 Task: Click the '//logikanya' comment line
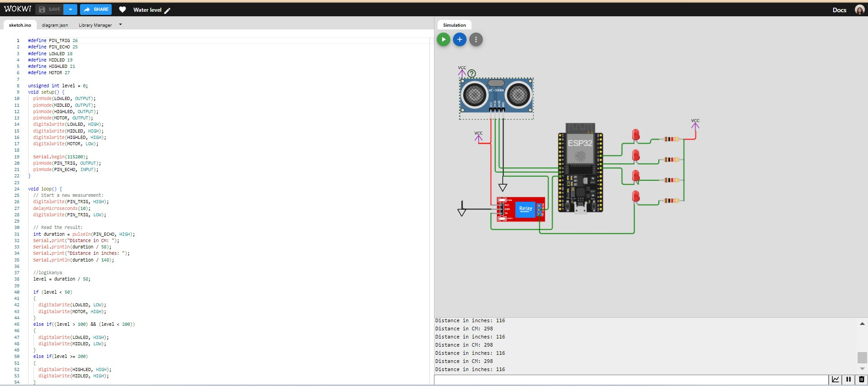click(47, 273)
